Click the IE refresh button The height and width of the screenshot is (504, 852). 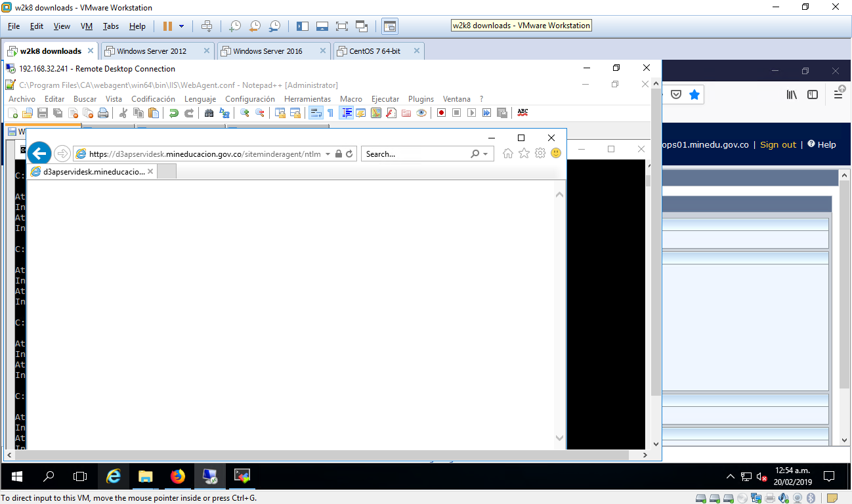(350, 154)
